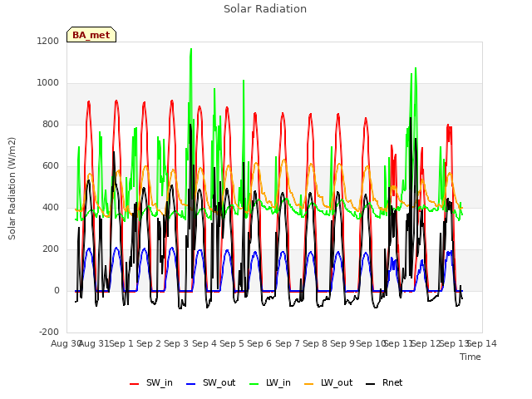Click the Sep 4 x-axis label
The width and height of the screenshot is (532, 399).
[x=204, y=343]
